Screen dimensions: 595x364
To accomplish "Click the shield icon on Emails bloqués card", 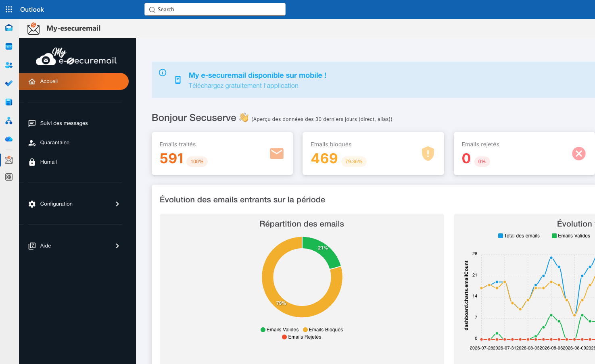I will 428,154.
